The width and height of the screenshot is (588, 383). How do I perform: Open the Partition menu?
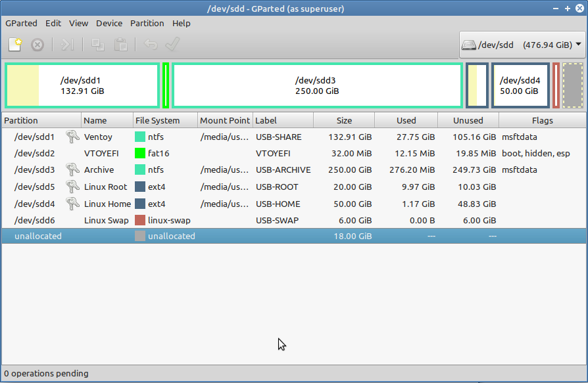click(147, 23)
